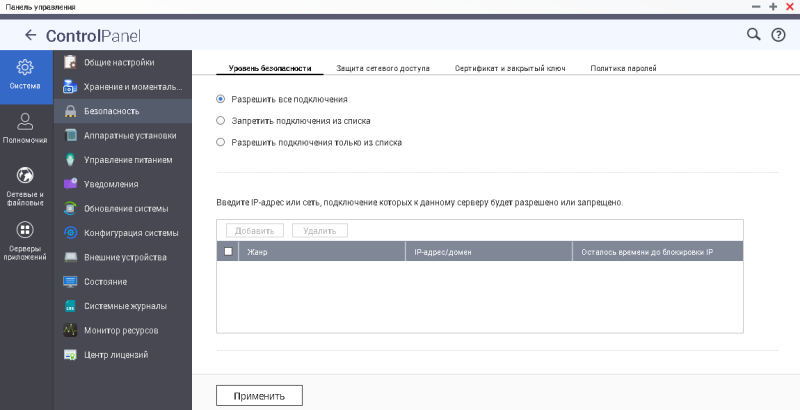Image resolution: width=800 pixels, height=410 pixels.
Task: Go to Управление питанием section
Action: (128, 160)
